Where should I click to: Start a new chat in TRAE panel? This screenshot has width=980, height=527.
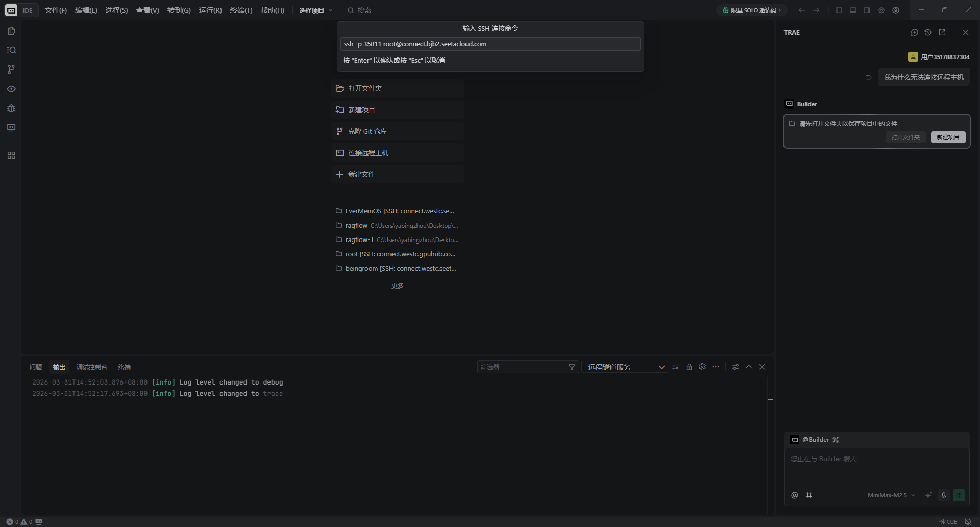click(x=914, y=32)
